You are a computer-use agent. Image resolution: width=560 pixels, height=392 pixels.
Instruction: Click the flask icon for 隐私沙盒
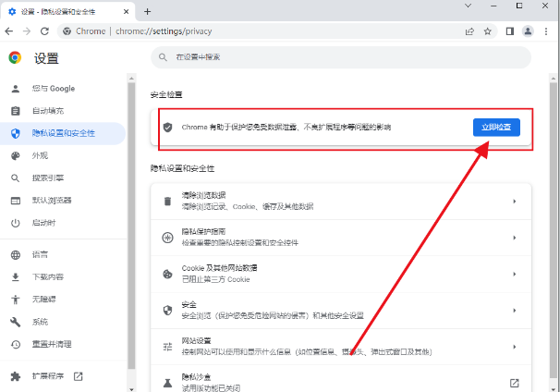[167, 384]
